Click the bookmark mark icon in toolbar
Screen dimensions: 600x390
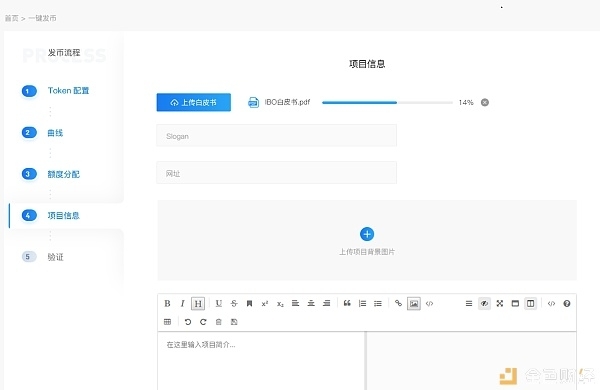(x=249, y=304)
